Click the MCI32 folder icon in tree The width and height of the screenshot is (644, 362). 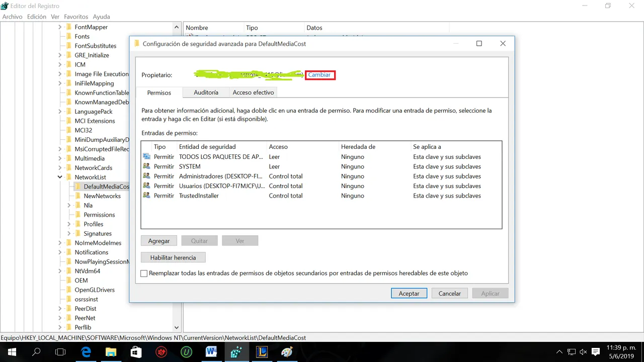pos(69,130)
